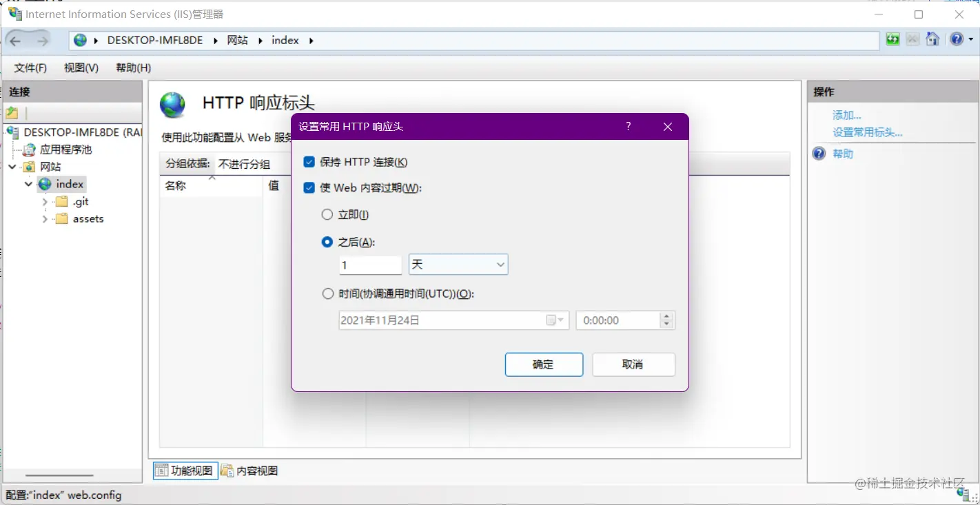This screenshot has width=980, height=505.
Task: Select the index site in the tree
Action: pos(70,184)
